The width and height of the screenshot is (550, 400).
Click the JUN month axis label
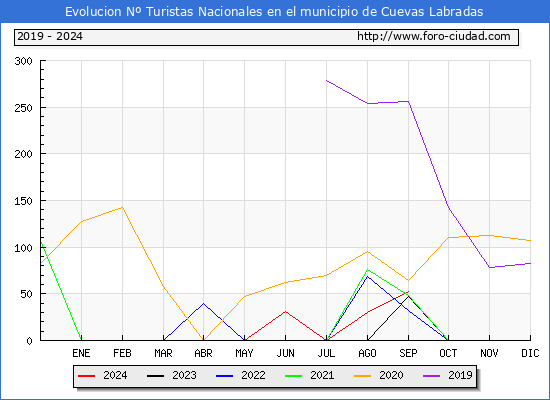click(x=286, y=353)
